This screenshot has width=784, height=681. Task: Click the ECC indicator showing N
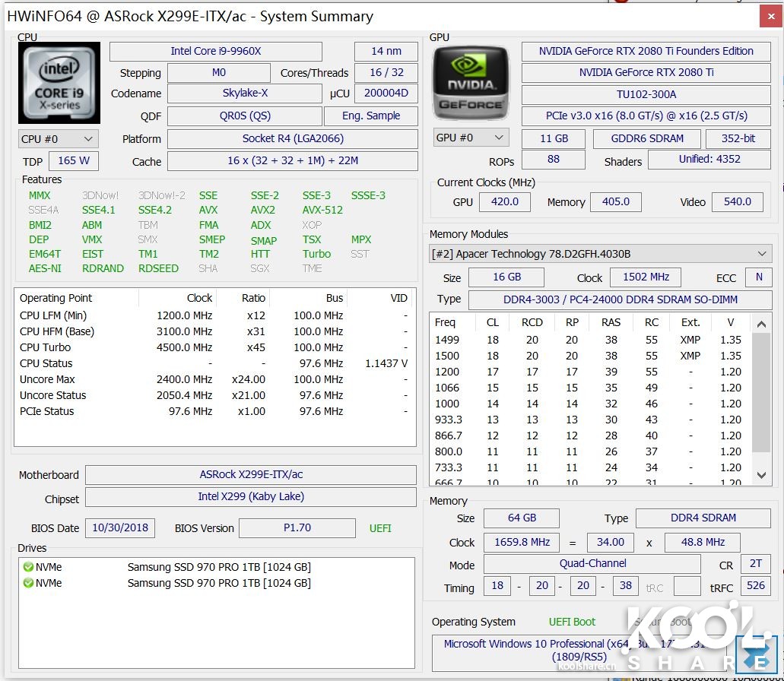[x=758, y=277]
